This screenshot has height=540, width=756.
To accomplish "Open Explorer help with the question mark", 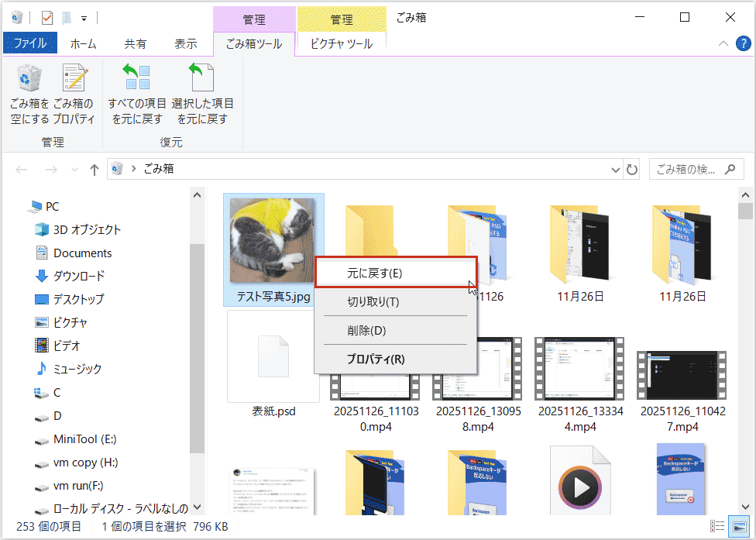I will (x=744, y=43).
